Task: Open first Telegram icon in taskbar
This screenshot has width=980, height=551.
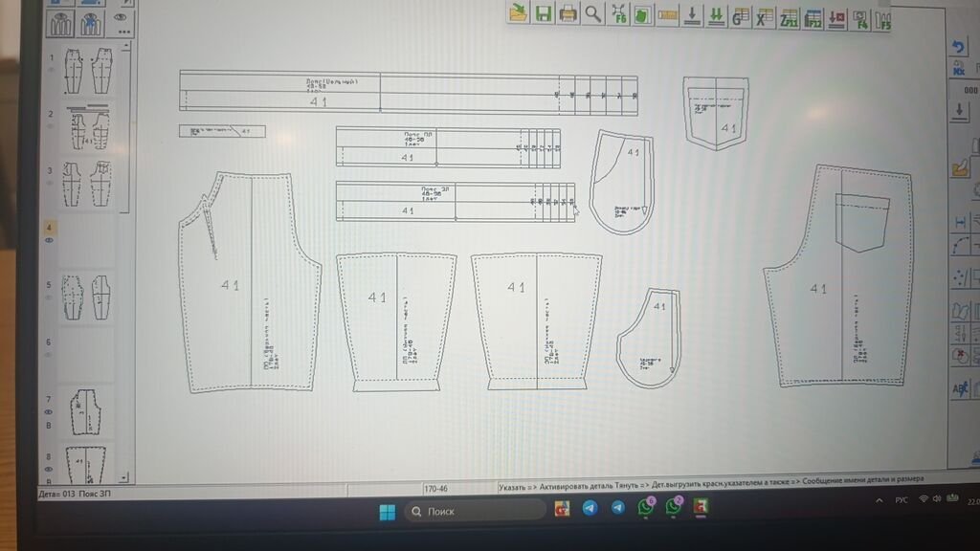Action: point(590,508)
